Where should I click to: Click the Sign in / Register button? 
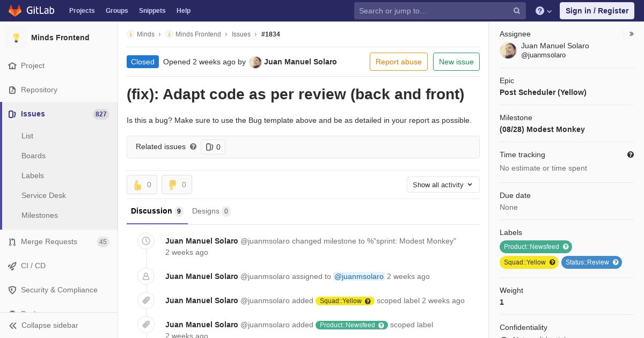pos(597,11)
